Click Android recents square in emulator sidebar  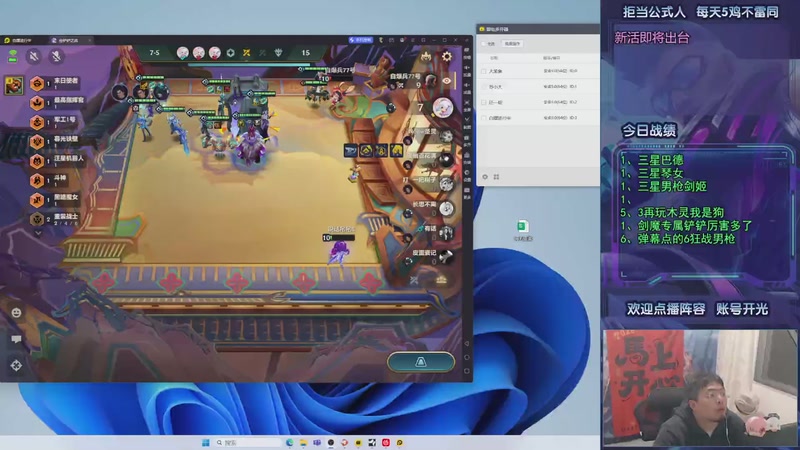coord(466,371)
